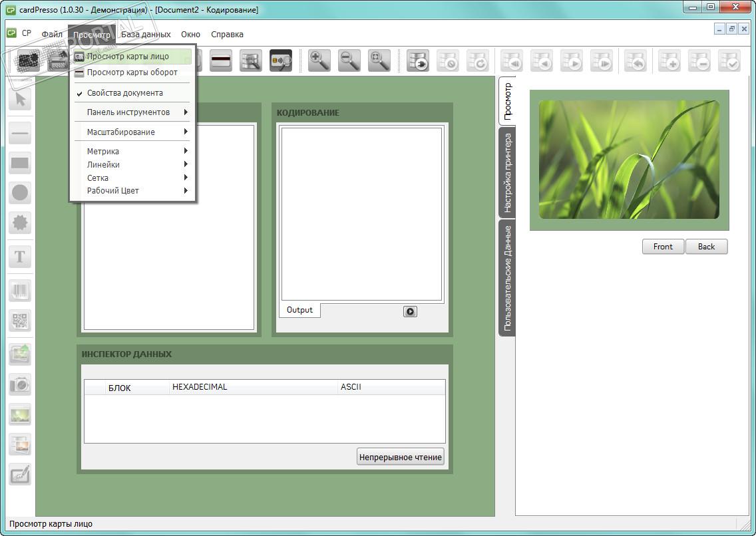Viewport: 756px width, 536px height.
Task: Expand the Рабочий Цвет submenu
Action: [132, 191]
